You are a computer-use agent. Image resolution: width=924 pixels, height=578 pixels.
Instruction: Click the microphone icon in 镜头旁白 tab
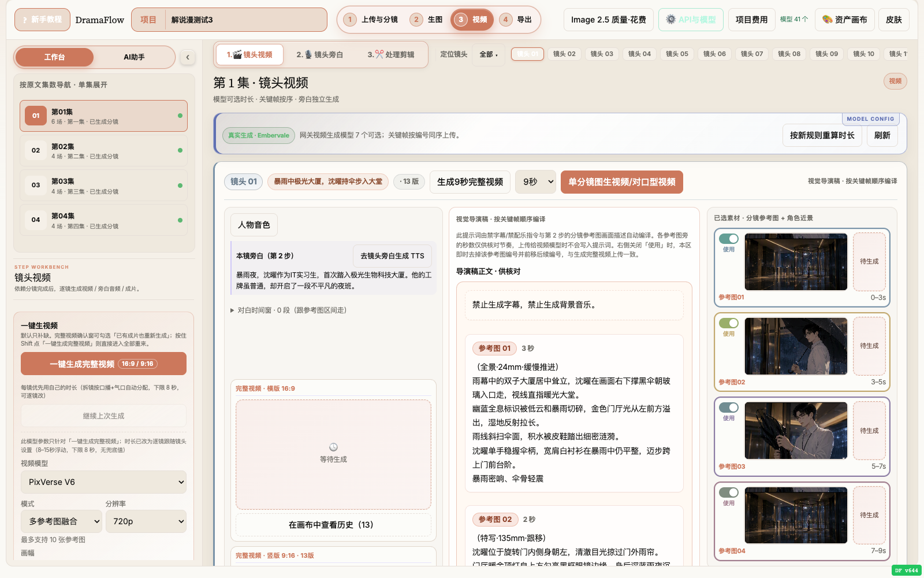click(x=308, y=54)
